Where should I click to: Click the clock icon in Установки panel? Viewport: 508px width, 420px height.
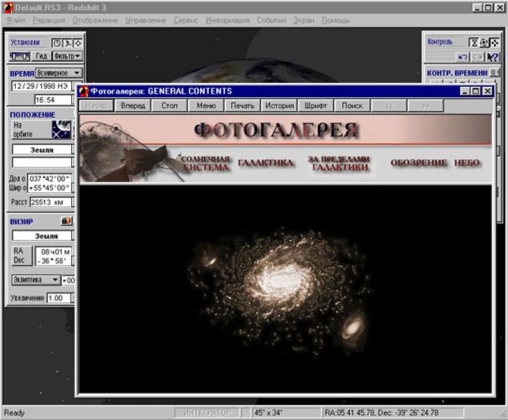[57, 43]
